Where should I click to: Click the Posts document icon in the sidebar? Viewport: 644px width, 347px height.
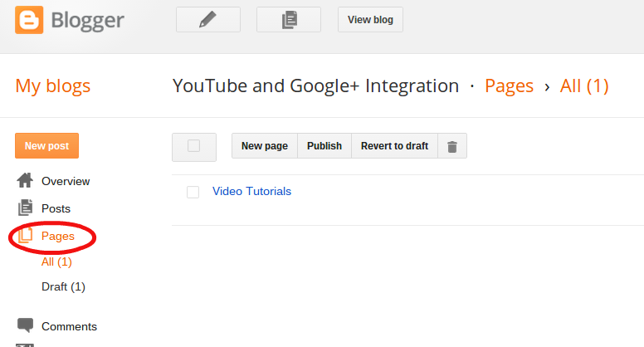pyautogui.click(x=25, y=208)
